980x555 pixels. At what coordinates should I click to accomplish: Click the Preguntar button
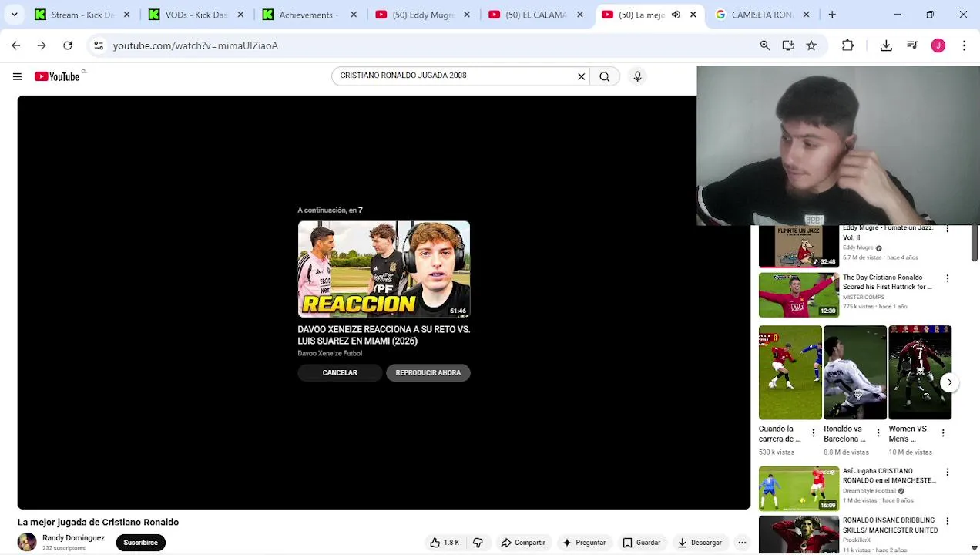coord(584,543)
